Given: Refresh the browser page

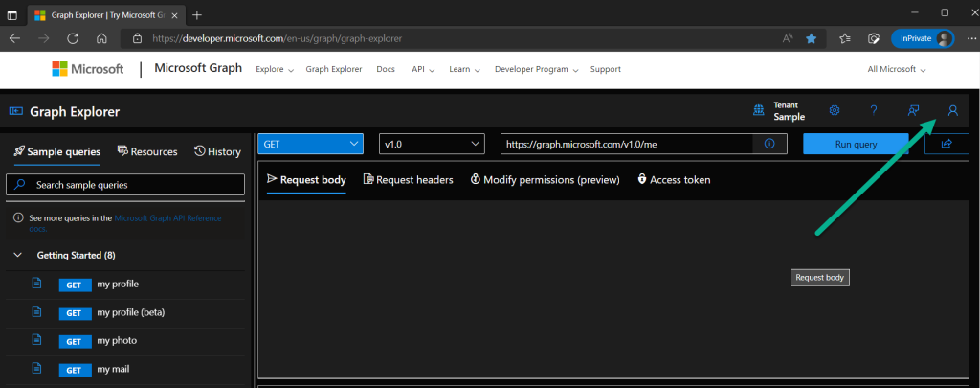Looking at the screenshot, I should pyautogui.click(x=73, y=38).
